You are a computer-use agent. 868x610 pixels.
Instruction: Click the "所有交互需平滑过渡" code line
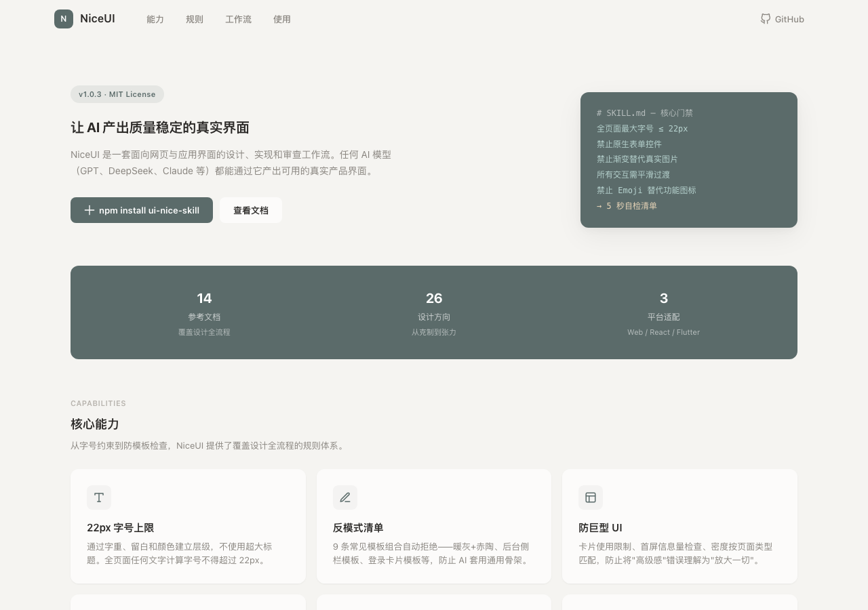[x=633, y=175]
